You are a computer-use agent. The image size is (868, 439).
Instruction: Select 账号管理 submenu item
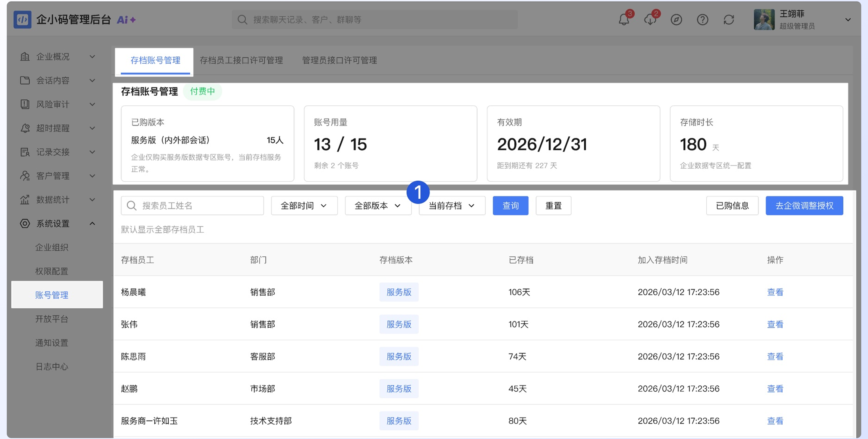point(57,295)
